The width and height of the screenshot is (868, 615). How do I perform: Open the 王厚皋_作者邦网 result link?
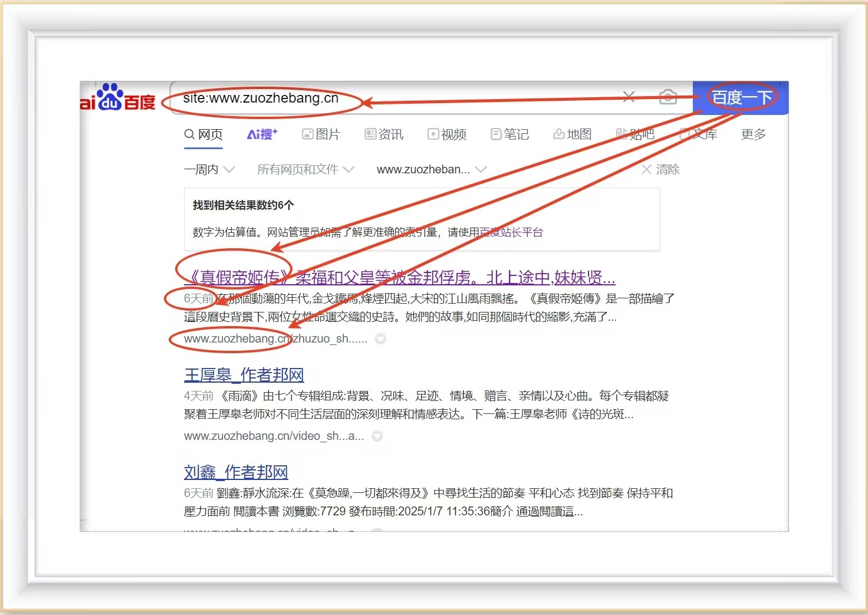(x=244, y=375)
